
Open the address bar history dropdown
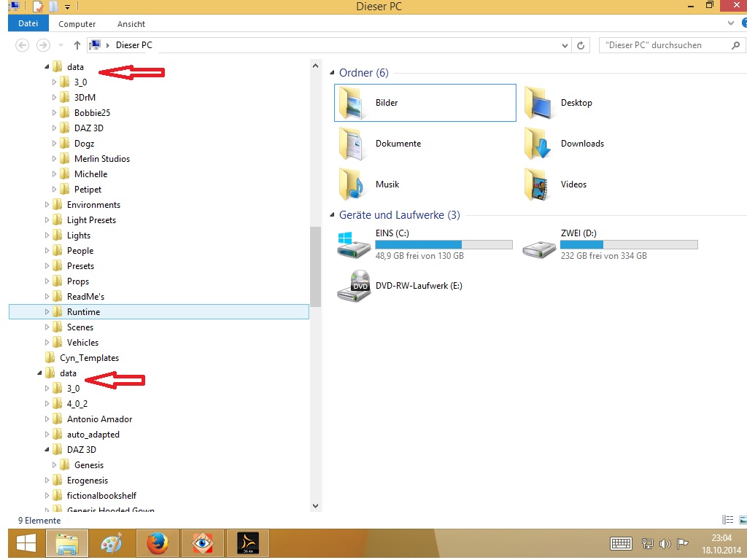coord(565,45)
